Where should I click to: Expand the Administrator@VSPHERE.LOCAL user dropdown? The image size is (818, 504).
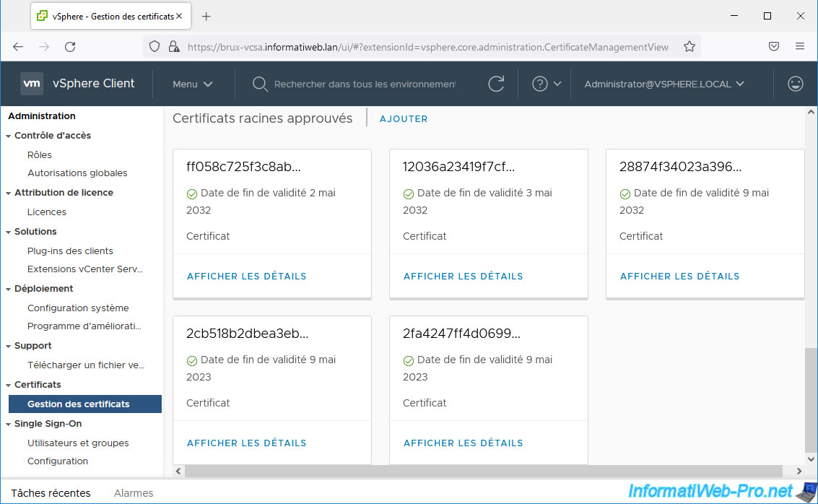[663, 84]
